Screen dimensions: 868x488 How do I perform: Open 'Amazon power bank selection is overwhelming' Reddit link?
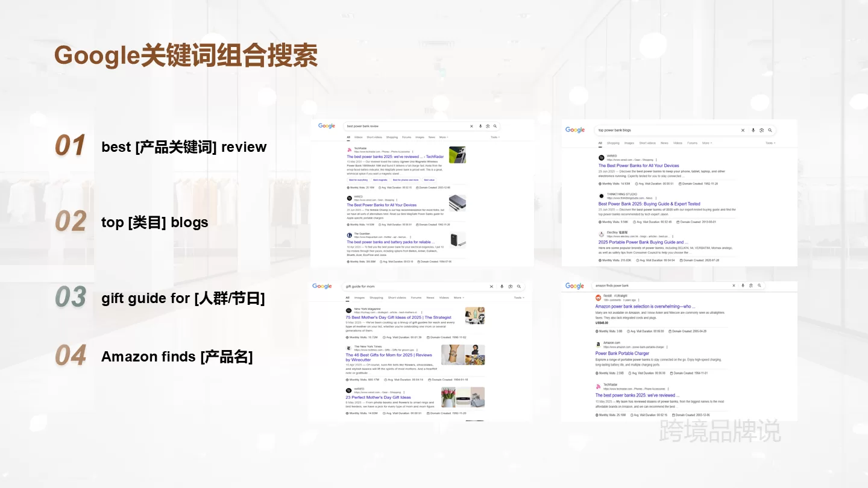[x=645, y=306]
